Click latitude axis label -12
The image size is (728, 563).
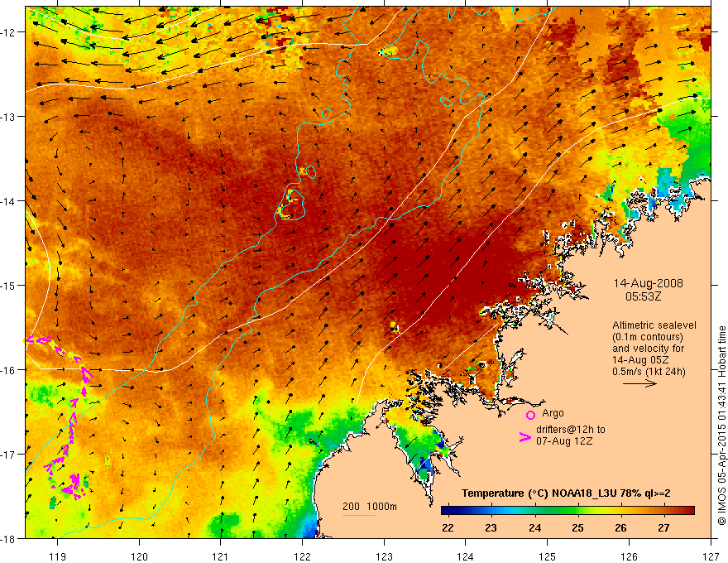pos(8,32)
